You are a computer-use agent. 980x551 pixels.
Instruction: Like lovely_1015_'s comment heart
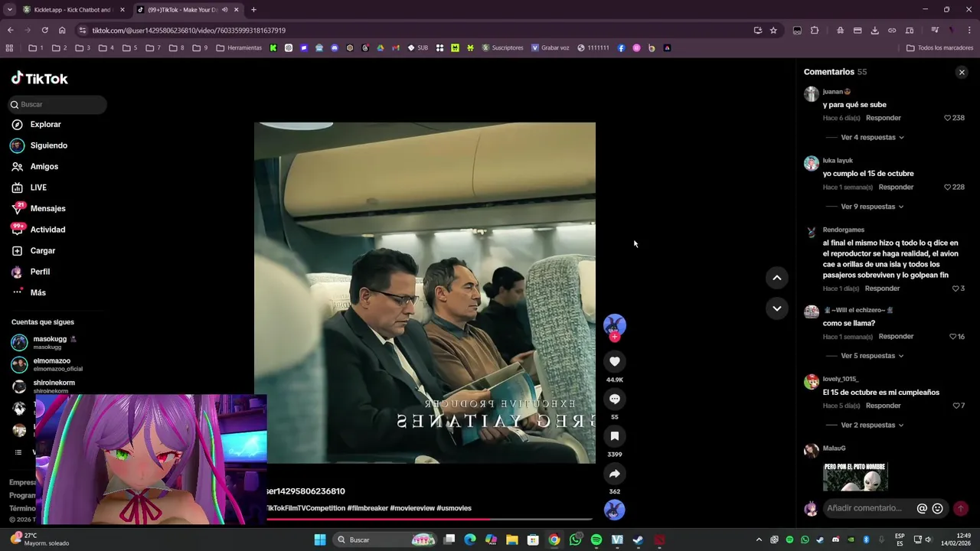pyautogui.click(x=955, y=406)
